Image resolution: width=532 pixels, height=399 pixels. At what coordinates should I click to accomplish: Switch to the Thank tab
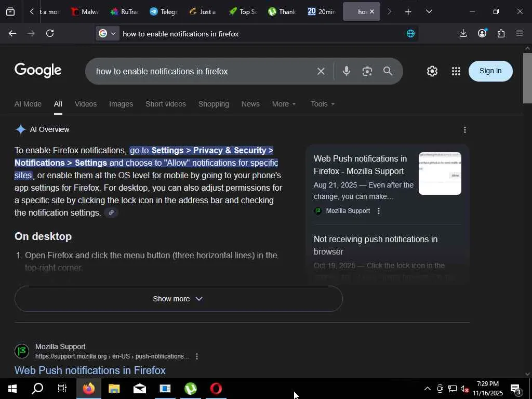(x=282, y=11)
